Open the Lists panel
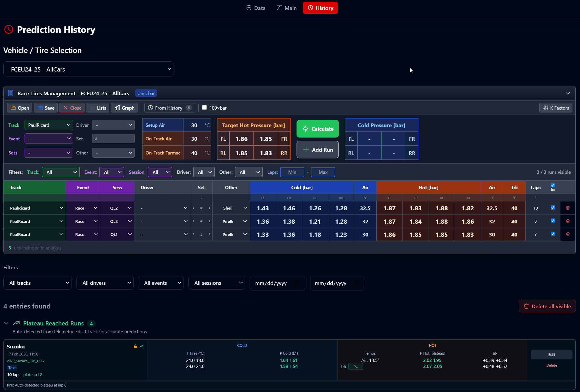The width and height of the screenshot is (580, 392). (98, 108)
